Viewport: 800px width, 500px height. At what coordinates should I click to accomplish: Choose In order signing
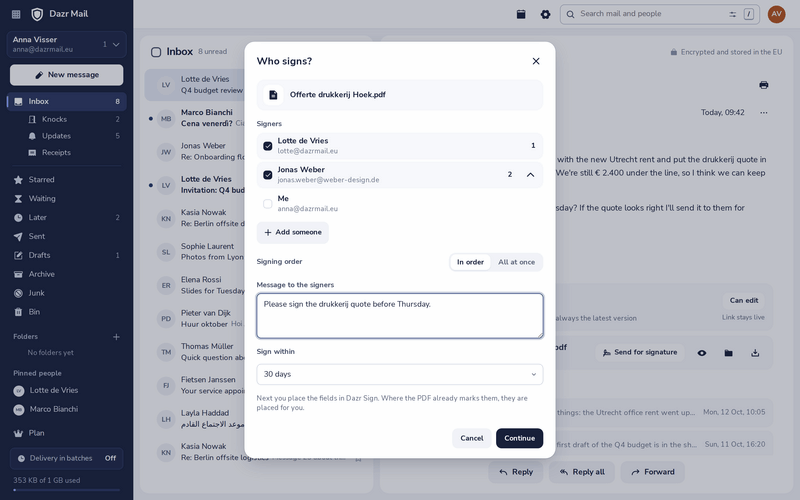[x=470, y=262]
